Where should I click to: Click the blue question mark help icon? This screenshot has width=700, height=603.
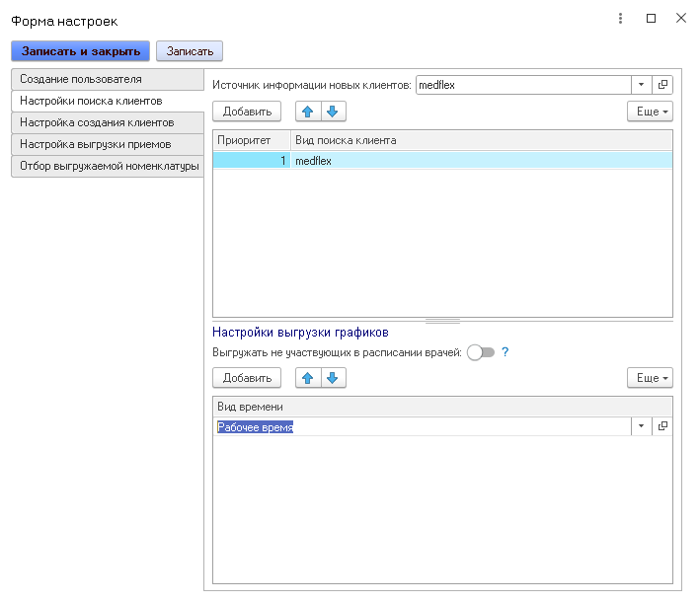[x=506, y=352]
